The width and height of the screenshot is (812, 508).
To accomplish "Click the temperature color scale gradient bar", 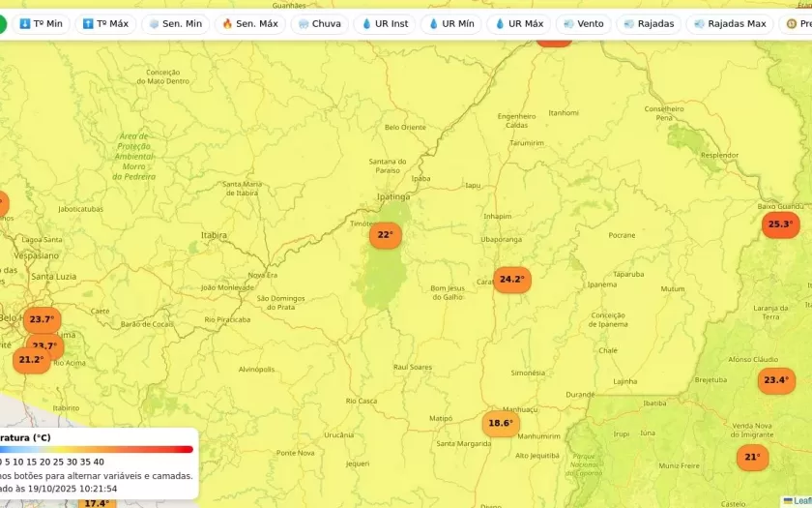I will (97, 449).
